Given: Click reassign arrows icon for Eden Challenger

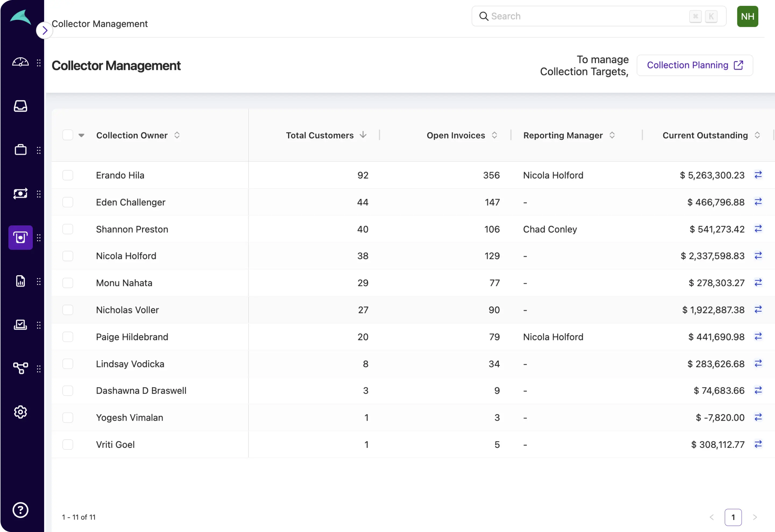Looking at the screenshot, I should [x=758, y=202].
